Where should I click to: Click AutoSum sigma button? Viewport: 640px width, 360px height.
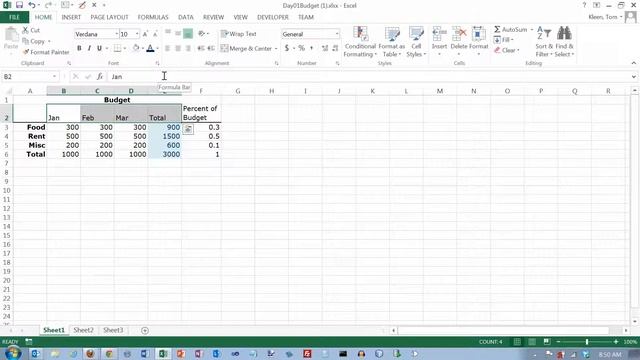click(x=510, y=30)
